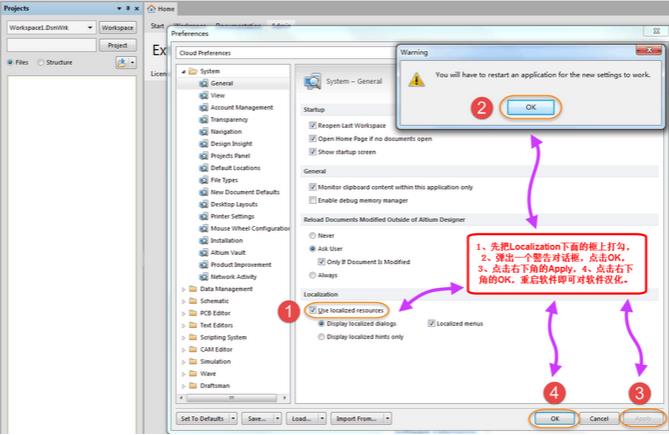Viewport: 669px width, 435px height.
Task: Open Product Improvement preferences icon
Action: pos(204,265)
